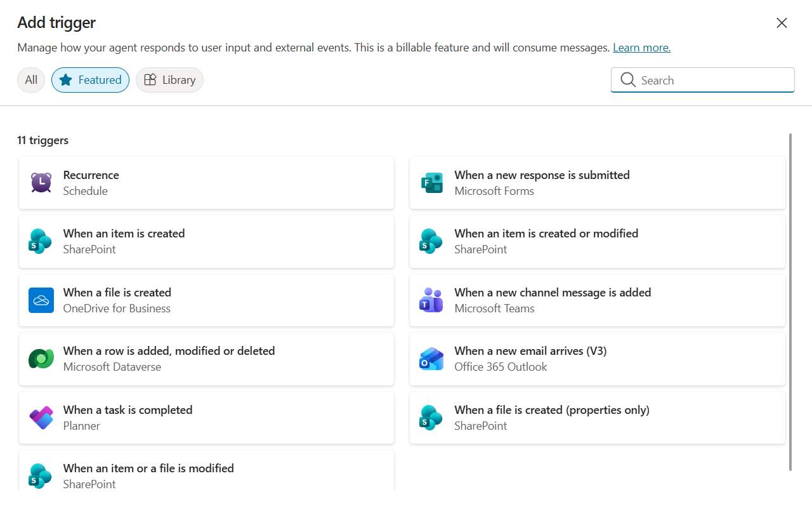812x511 pixels.
Task: Switch to the Featured filter
Action: click(90, 80)
